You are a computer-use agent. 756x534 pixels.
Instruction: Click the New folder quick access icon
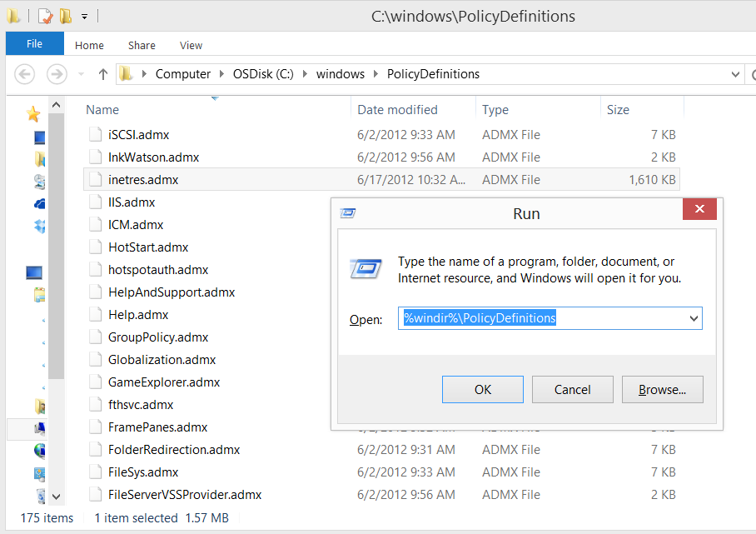(x=66, y=16)
